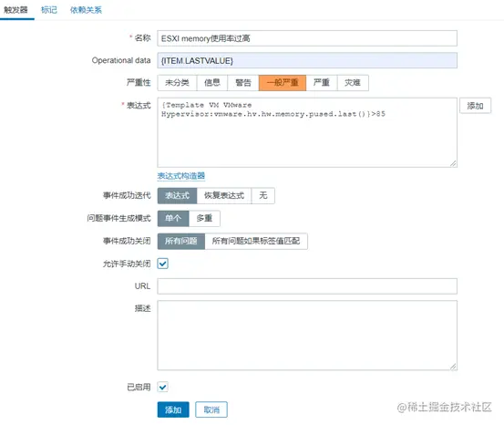Select 警告 severity
This screenshot has height=425, width=504.
[243, 83]
